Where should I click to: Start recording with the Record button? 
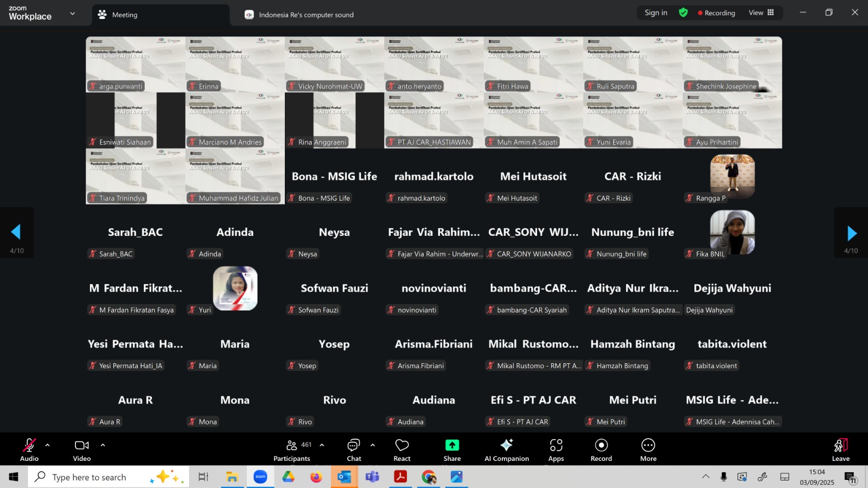click(601, 450)
